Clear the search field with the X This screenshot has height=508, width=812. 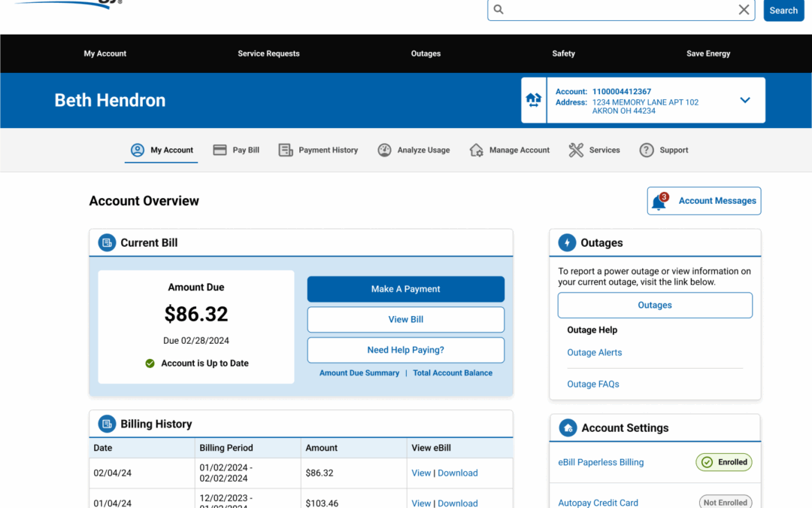[744, 10]
